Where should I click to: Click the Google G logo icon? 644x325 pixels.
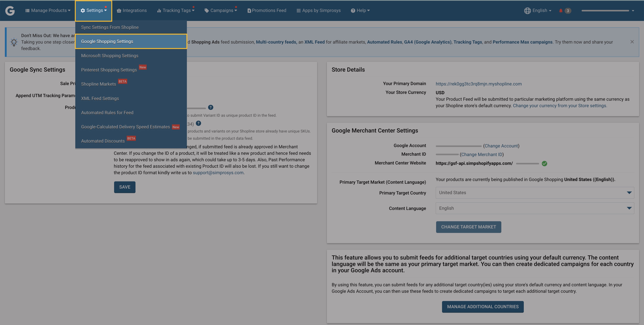point(10,10)
